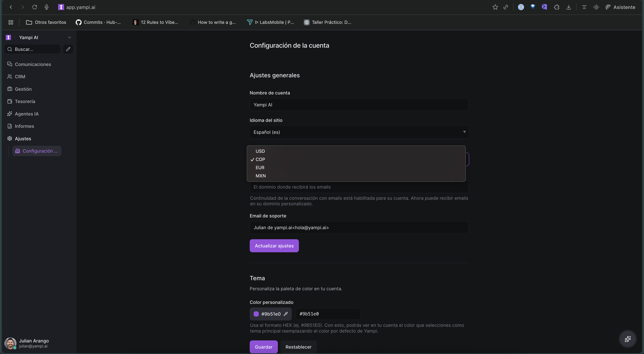644x354 pixels.
Task: Bookmark this page with the star icon
Action: tap(495, 7)
